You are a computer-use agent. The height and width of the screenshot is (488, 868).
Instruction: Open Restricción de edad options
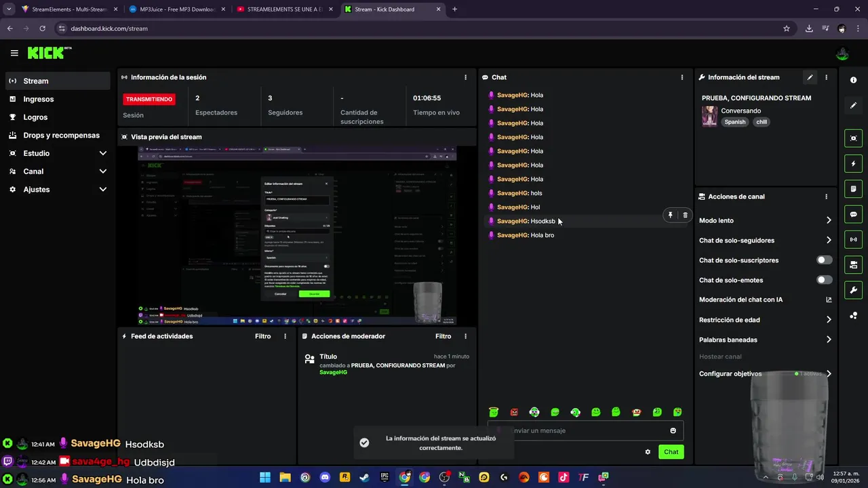pyautogui.click(x=766, y=320)
